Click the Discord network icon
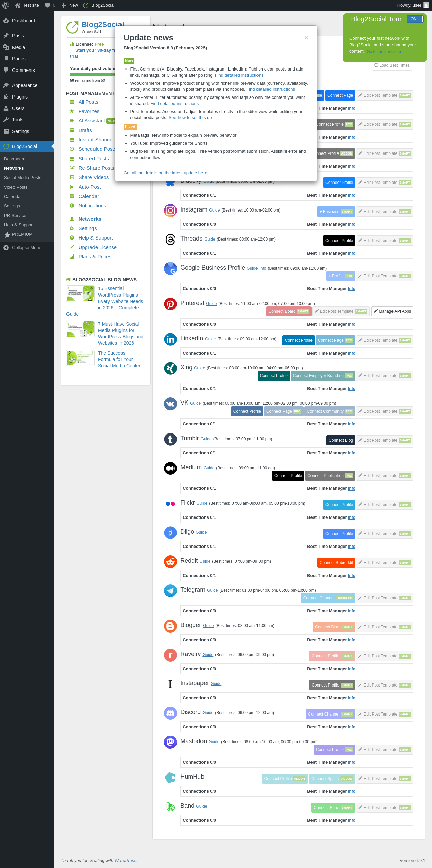 [x=170, y=713]
